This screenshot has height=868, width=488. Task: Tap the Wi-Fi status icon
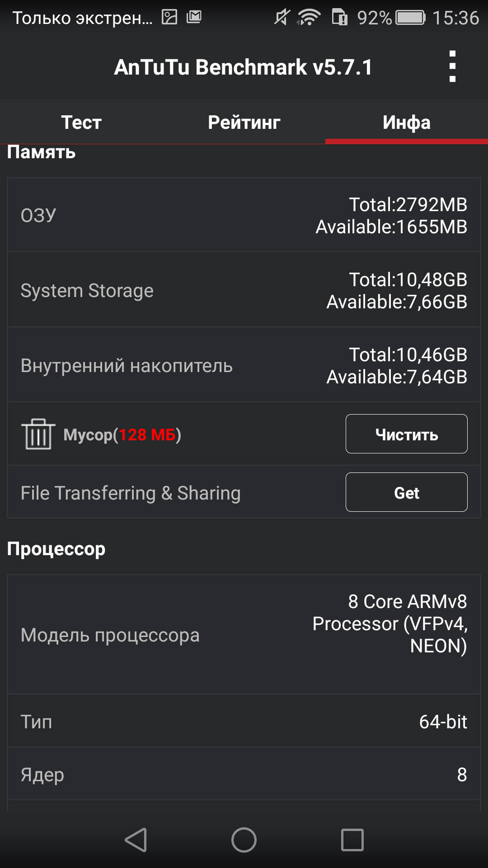309,18
